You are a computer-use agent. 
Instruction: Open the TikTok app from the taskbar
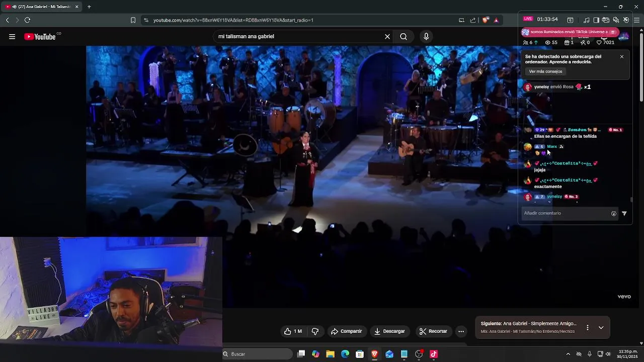(x=434, y=354)
